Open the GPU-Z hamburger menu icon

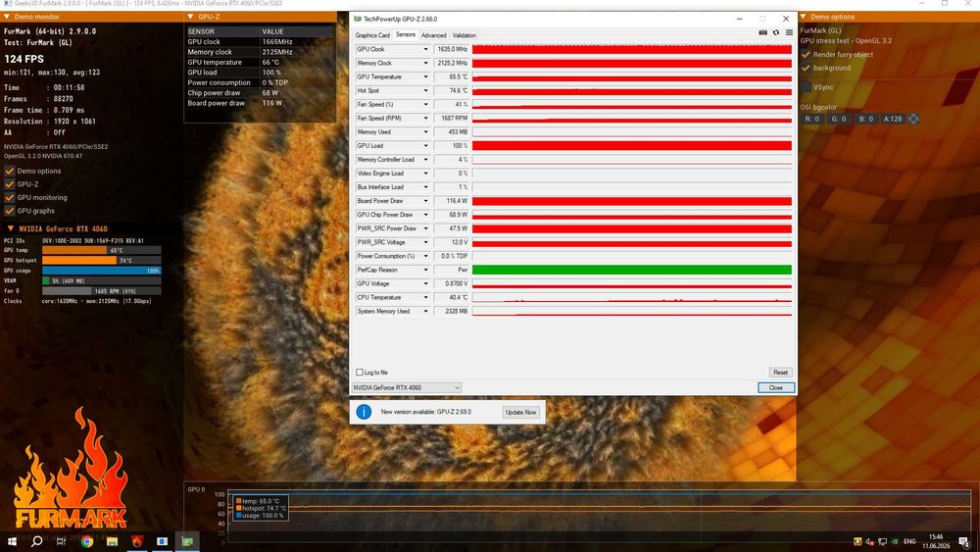click(x=789, y=32)
